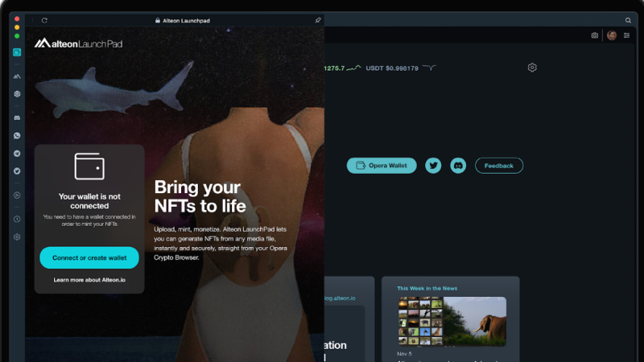Open the Player icon in the sidebar
This screenshot has width=644, height=362.
point(17,195)
